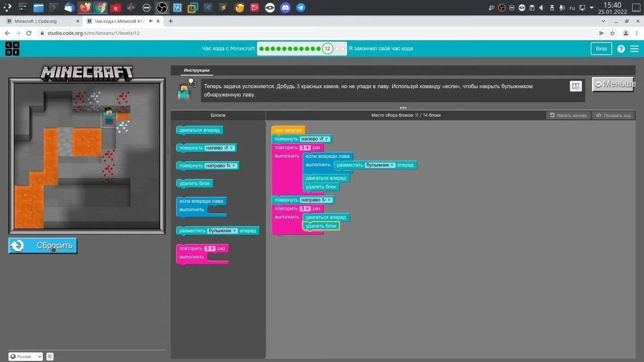Switch to Firefox in the taskbar
The image size is (644, 362).
[85, 8]
